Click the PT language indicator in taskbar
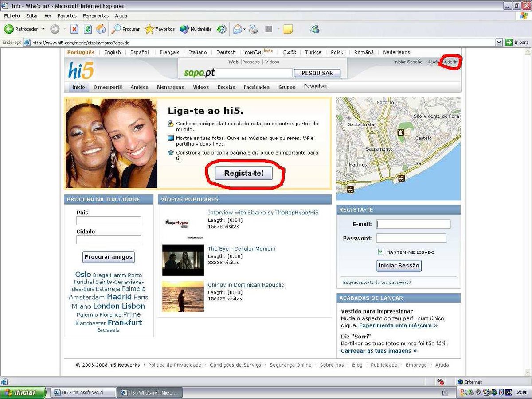This screenshot has height=399, width=532. tap(445, 393)
